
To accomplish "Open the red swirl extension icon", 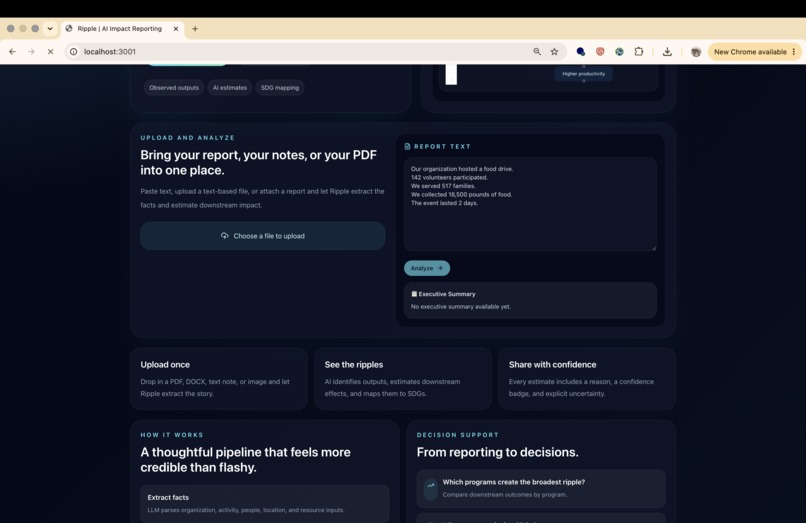I will tap(600, 51).
